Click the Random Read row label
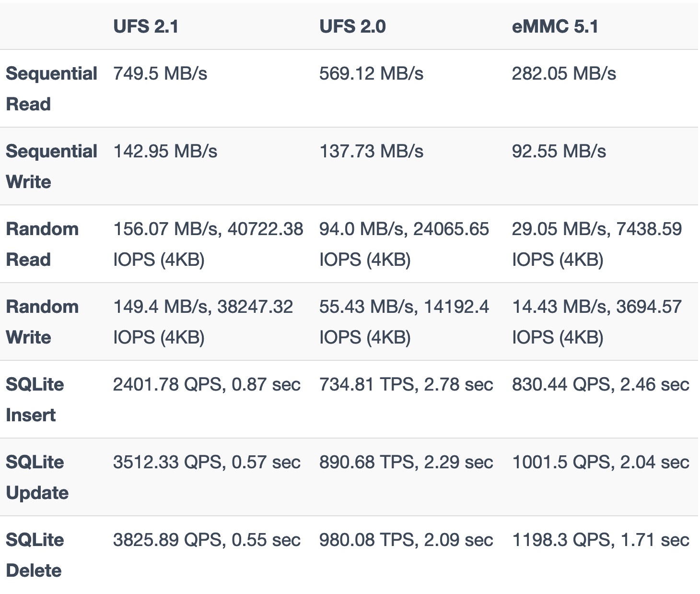 tap(42, 244)
